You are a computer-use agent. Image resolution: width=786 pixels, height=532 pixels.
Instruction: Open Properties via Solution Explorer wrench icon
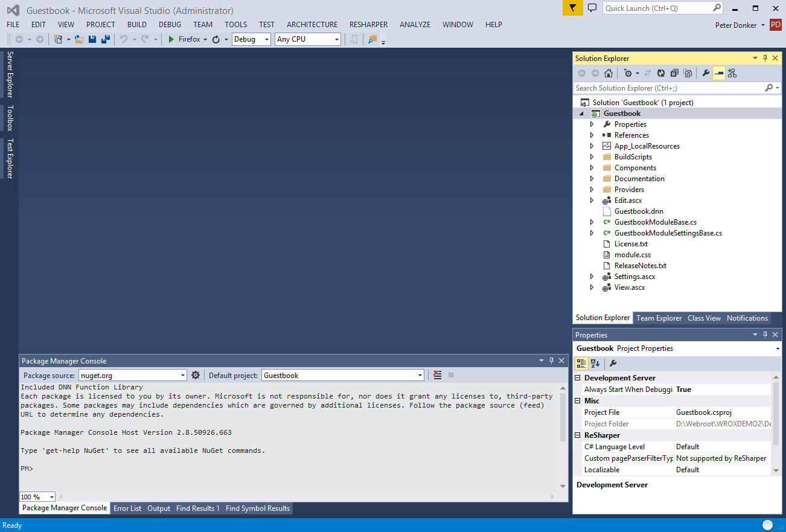706,73
